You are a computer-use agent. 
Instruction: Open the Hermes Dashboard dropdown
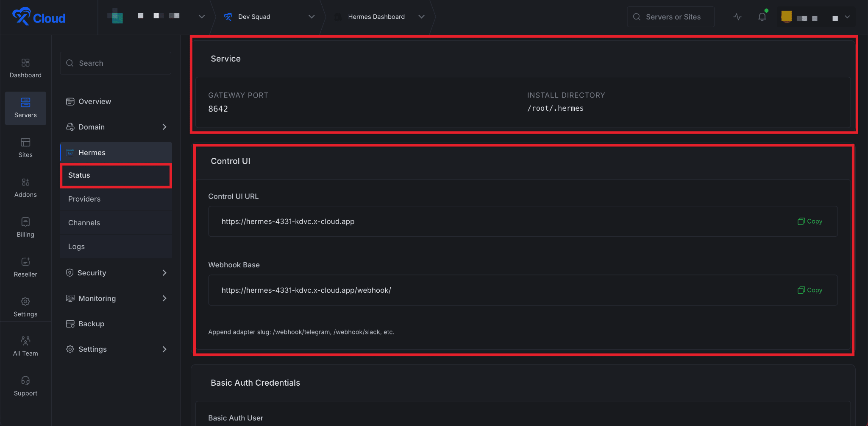coord(421,17)
